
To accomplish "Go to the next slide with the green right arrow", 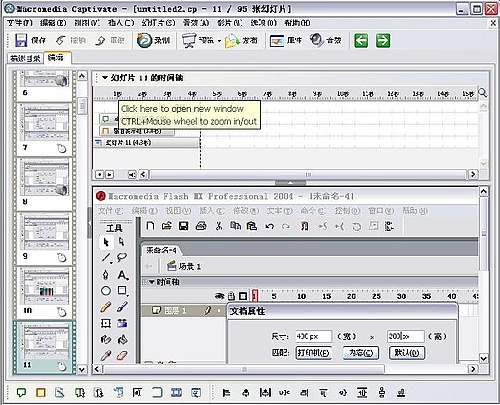I will pyautogui.click(x=383, y=41).
